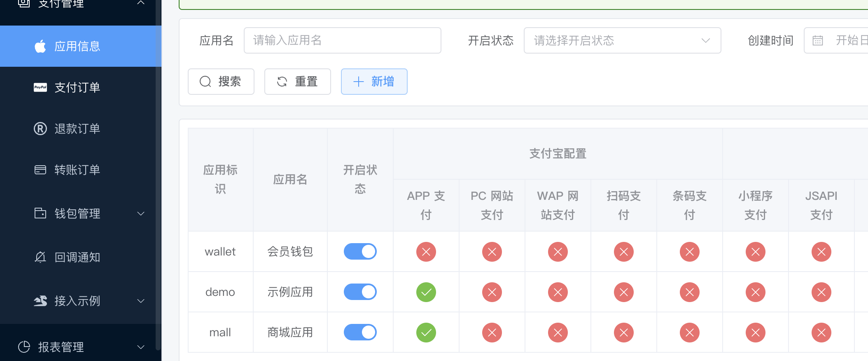
Task: Click the 应用名 column header
Action: (290, 179)
